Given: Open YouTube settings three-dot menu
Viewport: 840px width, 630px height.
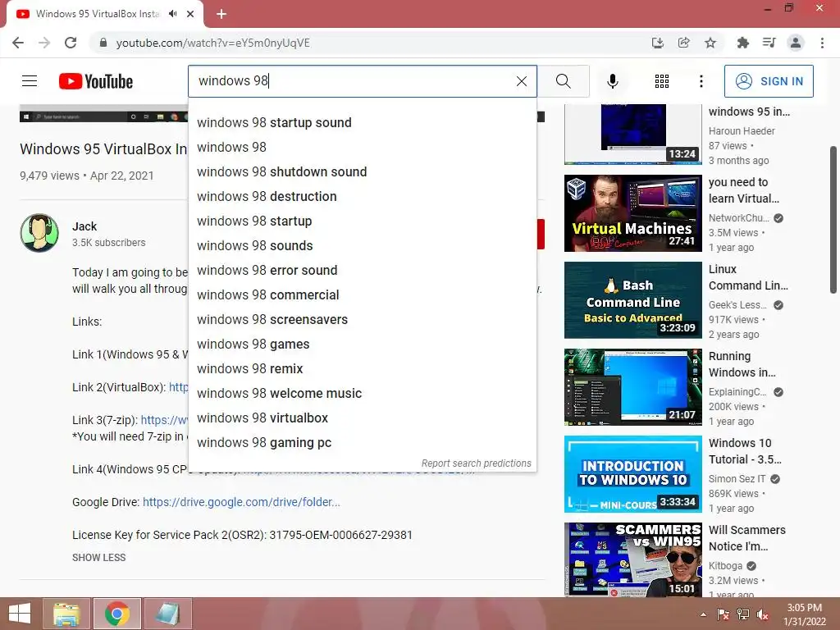Looking at the screenshot, I should pos(701,81).
